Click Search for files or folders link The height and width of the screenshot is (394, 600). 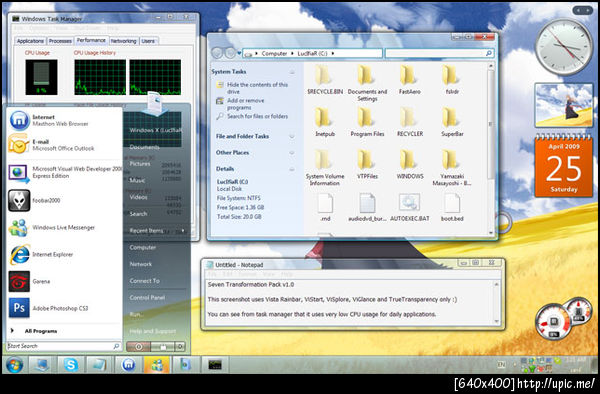(x=252, y=116)
